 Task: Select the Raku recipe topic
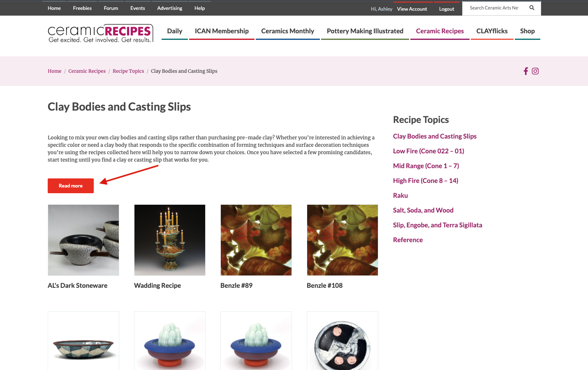point(400,196)
